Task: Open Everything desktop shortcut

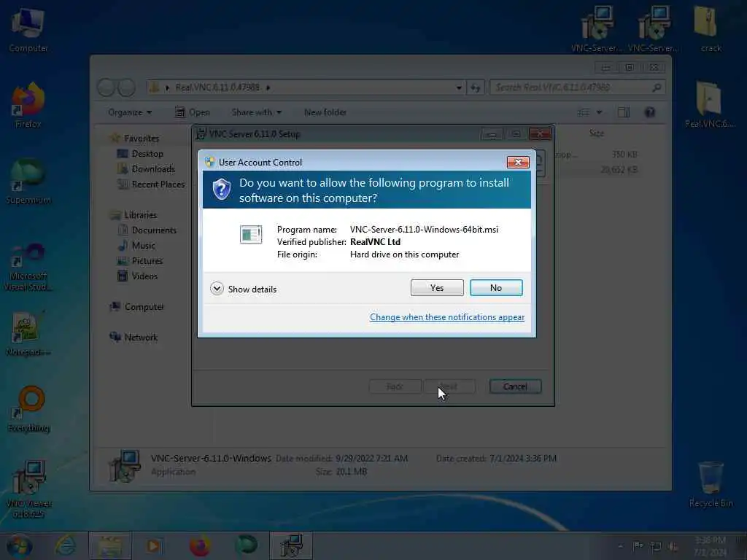Action: pyautogui.click(x=29, y=410)
